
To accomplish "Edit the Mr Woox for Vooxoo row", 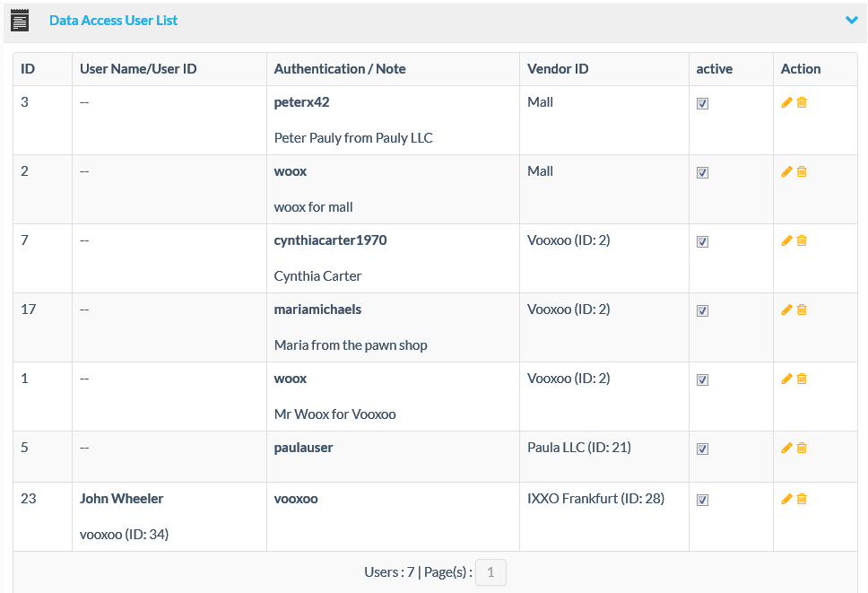I will point(786,379).
